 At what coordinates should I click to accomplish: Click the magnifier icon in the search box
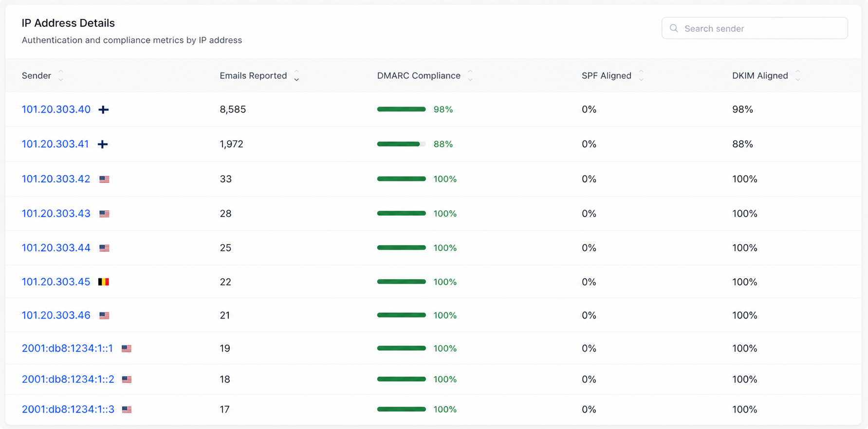point(674,28)
